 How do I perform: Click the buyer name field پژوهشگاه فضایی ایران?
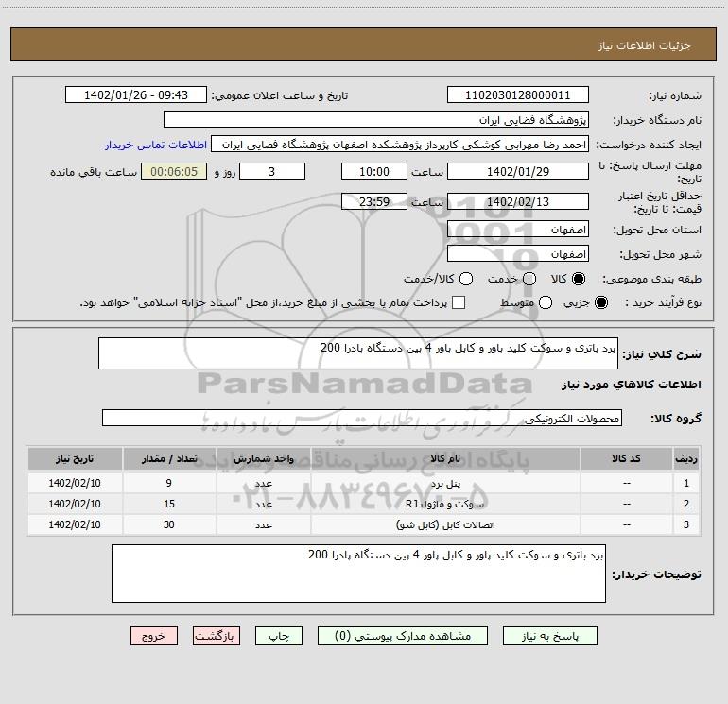click(376, 120)
